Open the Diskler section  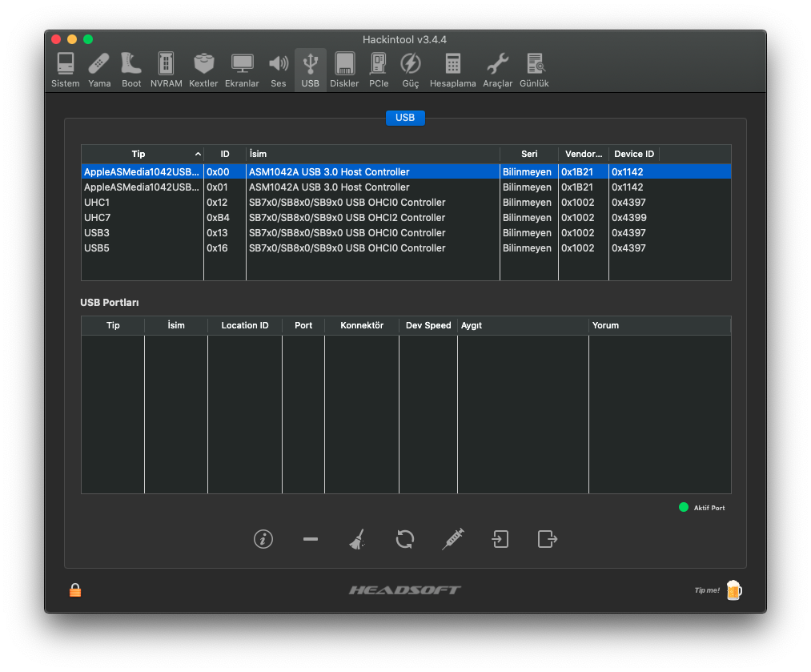click(344, 70)
